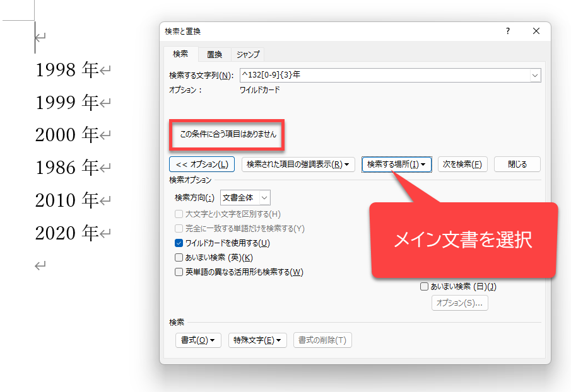This screenshot has height=392, width=571.
Task: Open the 特殊文字 dropdown button
Action: click(x=257, y=340)
